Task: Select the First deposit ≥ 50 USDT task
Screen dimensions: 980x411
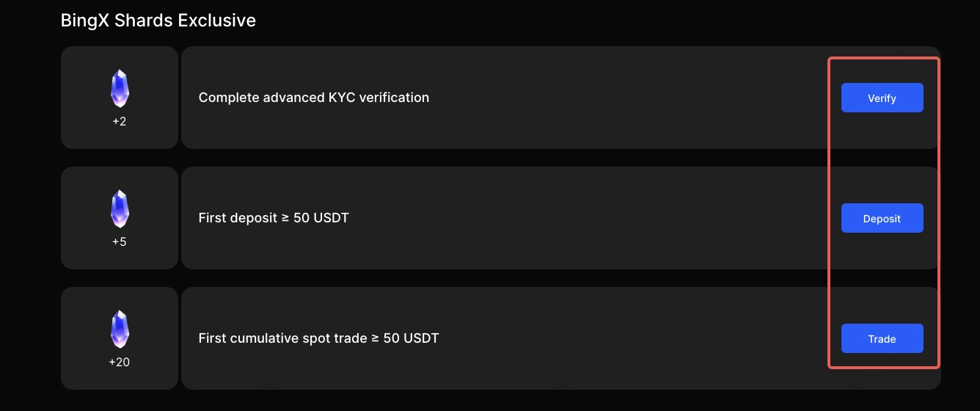Action: (x=273, y=218)
